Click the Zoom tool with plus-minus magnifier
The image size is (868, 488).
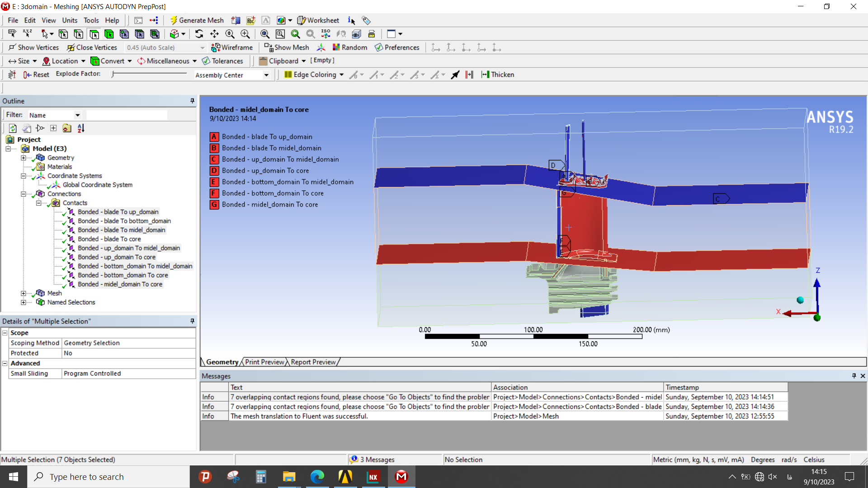230,34
